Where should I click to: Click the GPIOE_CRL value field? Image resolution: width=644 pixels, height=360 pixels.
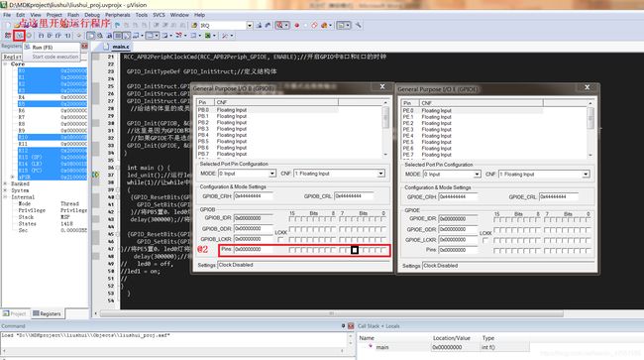(558, 197)
